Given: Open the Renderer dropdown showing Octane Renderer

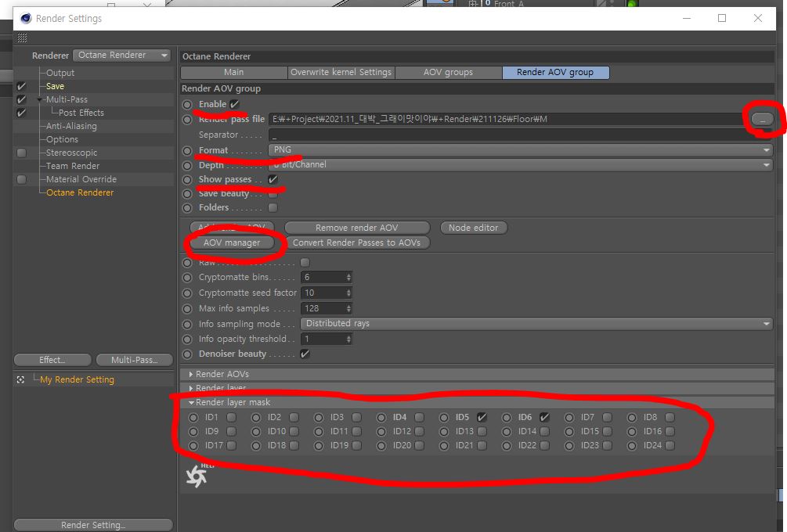Looking at the screenshot, I should coord(122,55).
